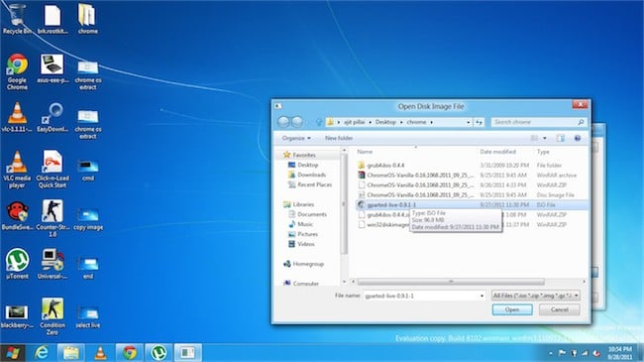Open Downloads in the navigation pane
The image size is (644, 362).
click(311, 175)
